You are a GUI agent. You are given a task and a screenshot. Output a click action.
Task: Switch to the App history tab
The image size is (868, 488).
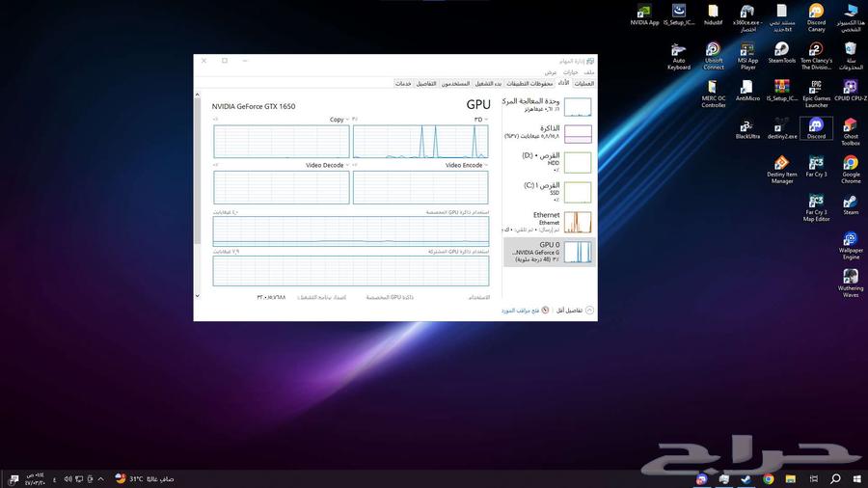pos(529,84)
